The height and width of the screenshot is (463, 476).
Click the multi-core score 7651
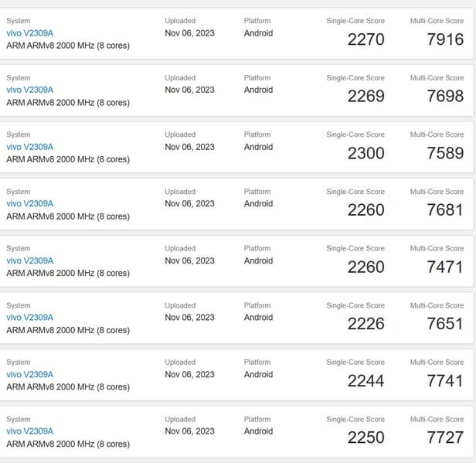pos(445,324)
